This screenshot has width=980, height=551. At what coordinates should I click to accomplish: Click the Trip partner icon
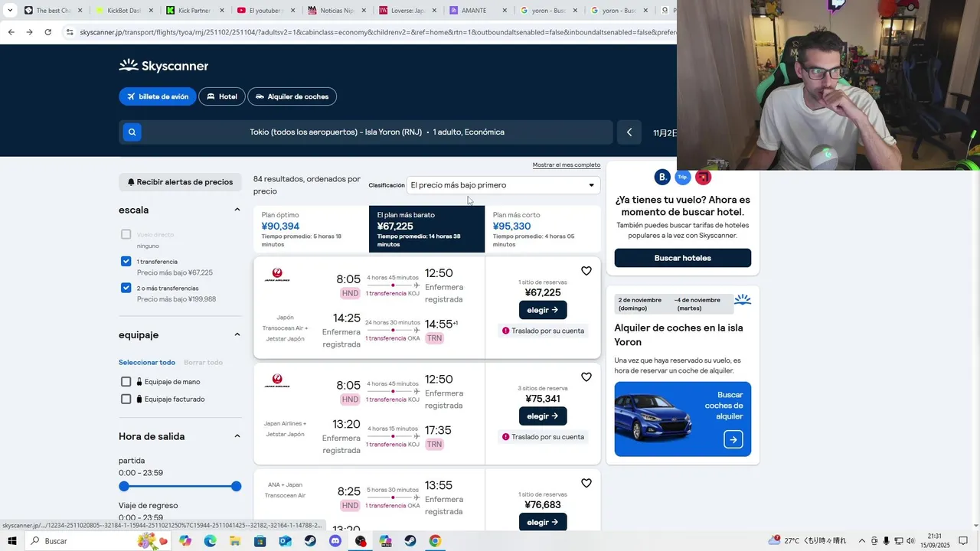(x=683, y=177)
